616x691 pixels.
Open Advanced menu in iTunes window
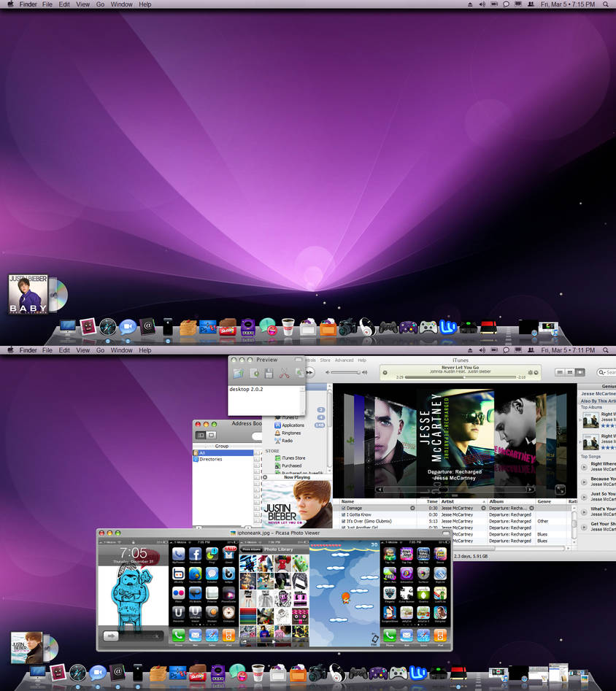(x=344, y=360)
